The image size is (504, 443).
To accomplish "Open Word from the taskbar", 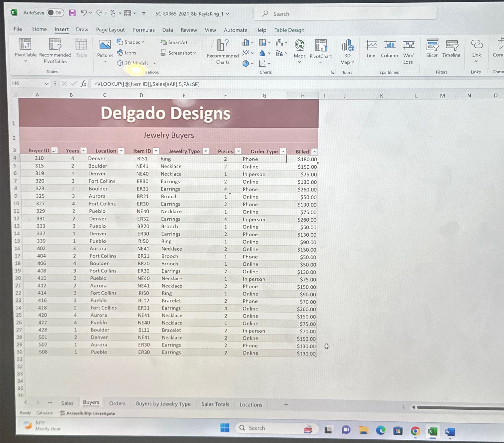I will [450, 432].
